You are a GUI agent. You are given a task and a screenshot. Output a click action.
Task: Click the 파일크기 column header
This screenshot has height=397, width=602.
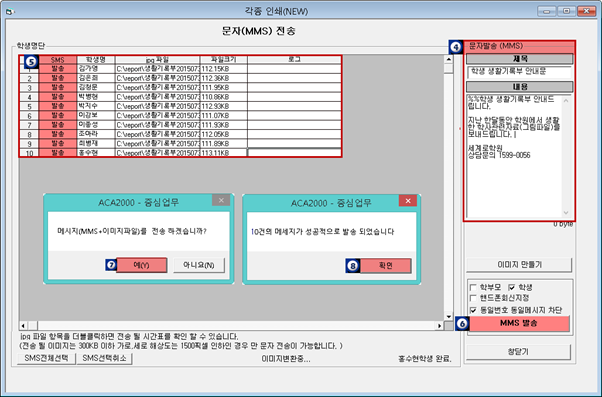coord(223,60)
